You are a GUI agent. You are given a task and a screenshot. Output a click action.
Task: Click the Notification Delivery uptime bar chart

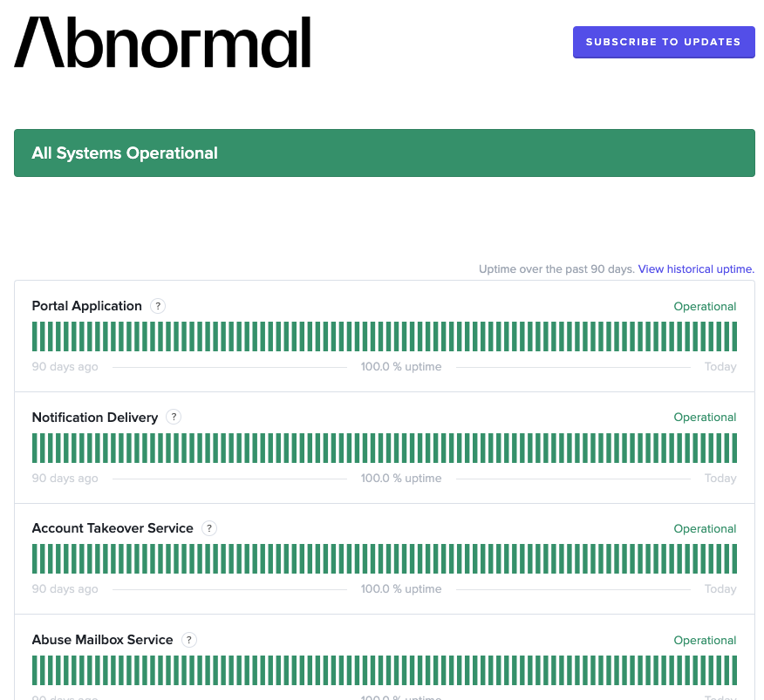tap(385, 448)
